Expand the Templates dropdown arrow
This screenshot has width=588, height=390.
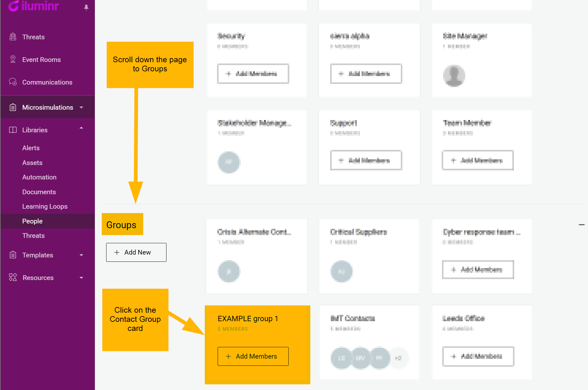pyautogui.click(x=81, y=255)
